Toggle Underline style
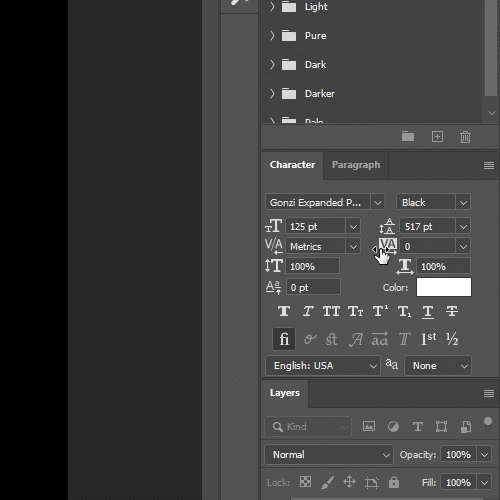 (428, 312)
